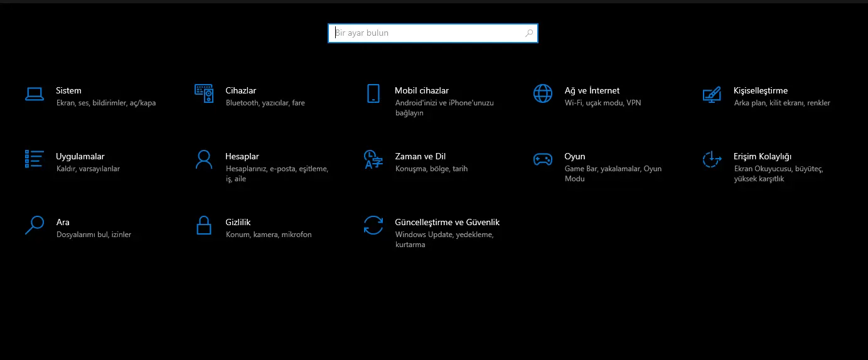Click the keyboard and speaker Cihazlar icon
The height and width of the screenshot is (360, 868).
204,93
